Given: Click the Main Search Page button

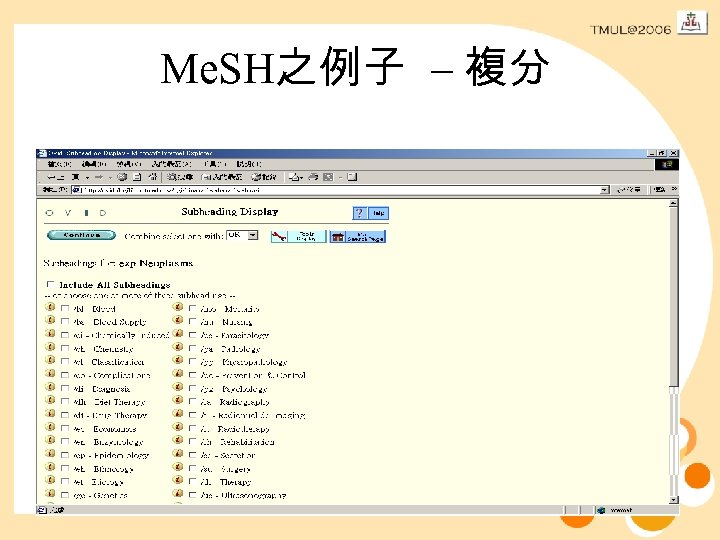Looking at the screenshot, I should tap(358, 236).
